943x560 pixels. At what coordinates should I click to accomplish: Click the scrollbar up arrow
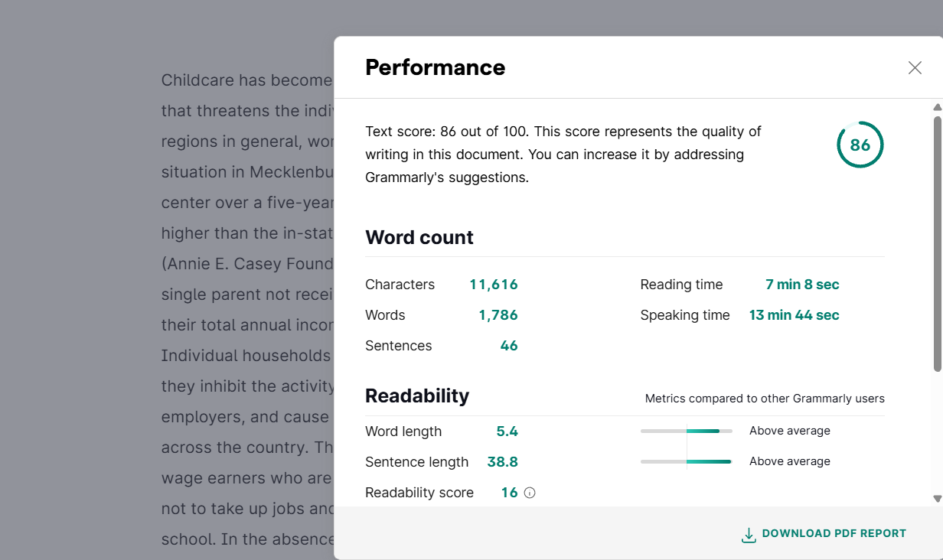coord(937,107)
